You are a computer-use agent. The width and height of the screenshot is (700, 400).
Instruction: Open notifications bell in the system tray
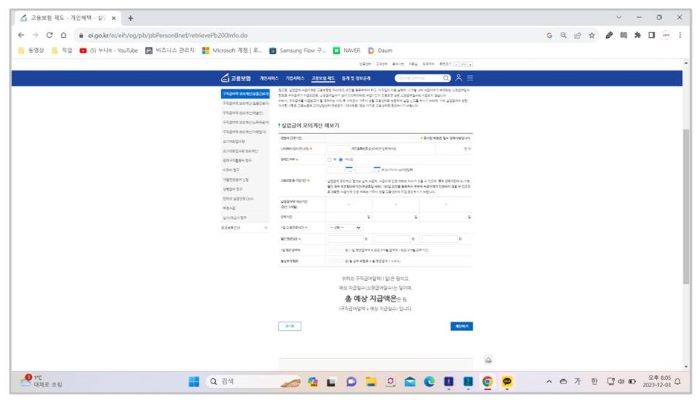tap(678, 381)
